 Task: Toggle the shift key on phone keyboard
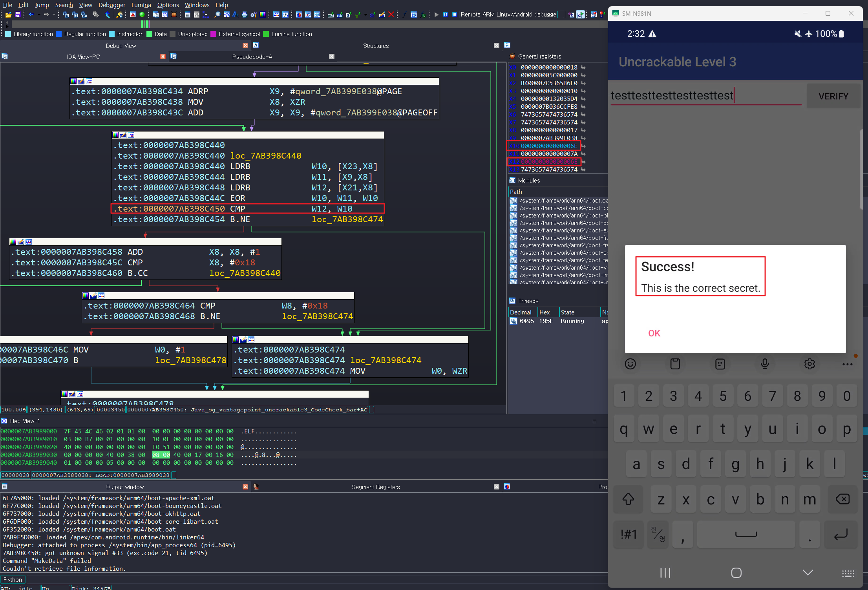[x=628, y=499]
